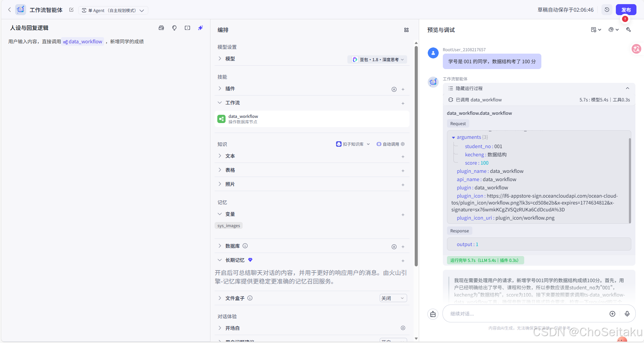Click the AI optimize sparkle icon

pos(200,28)
